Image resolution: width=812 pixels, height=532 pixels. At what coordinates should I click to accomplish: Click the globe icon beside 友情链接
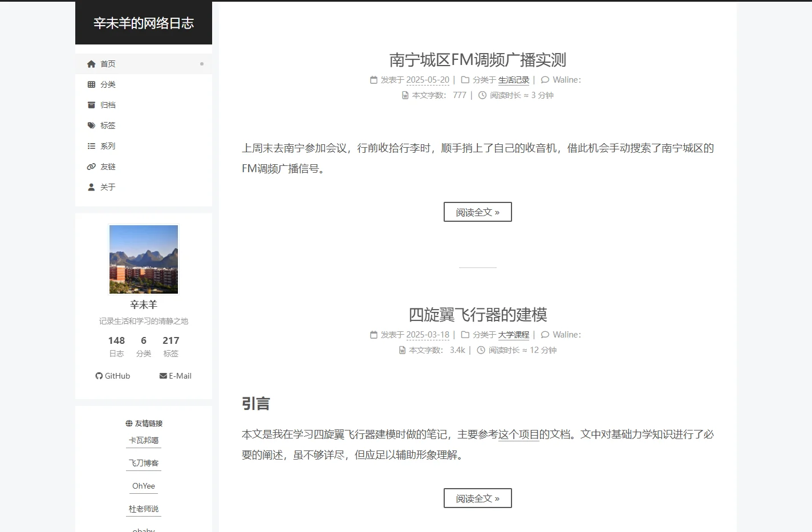(x=129, y=423)
